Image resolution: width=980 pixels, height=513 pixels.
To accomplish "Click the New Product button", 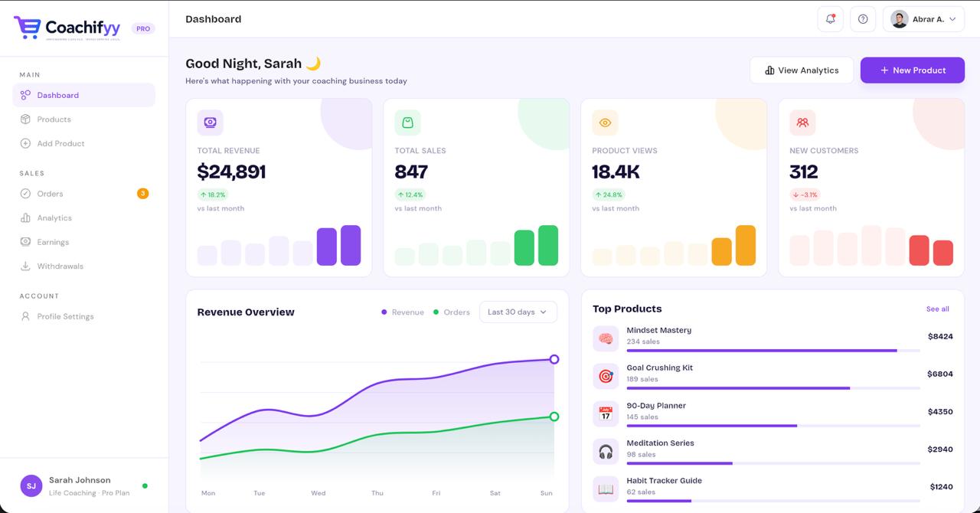I will point(913,70).
